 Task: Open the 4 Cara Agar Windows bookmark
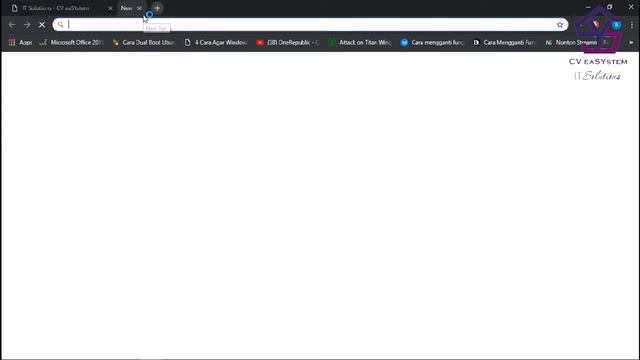[x=216, y=42]
